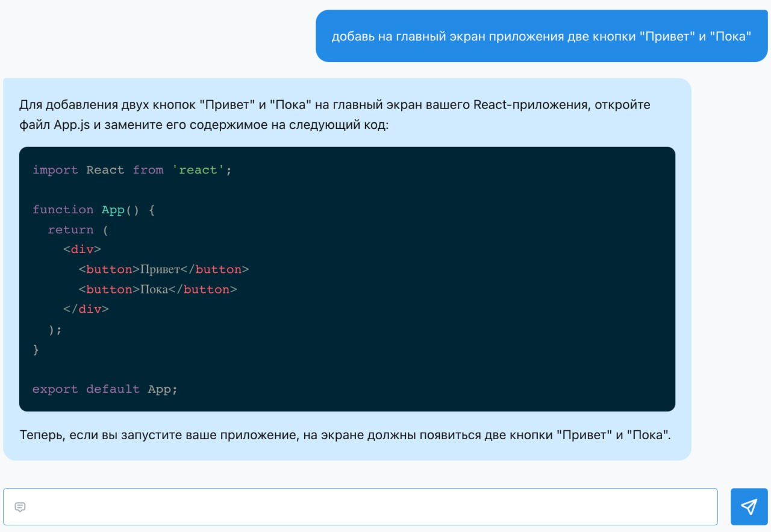
Task: Click the "import React from 'react'" code line
Action: 132,170
